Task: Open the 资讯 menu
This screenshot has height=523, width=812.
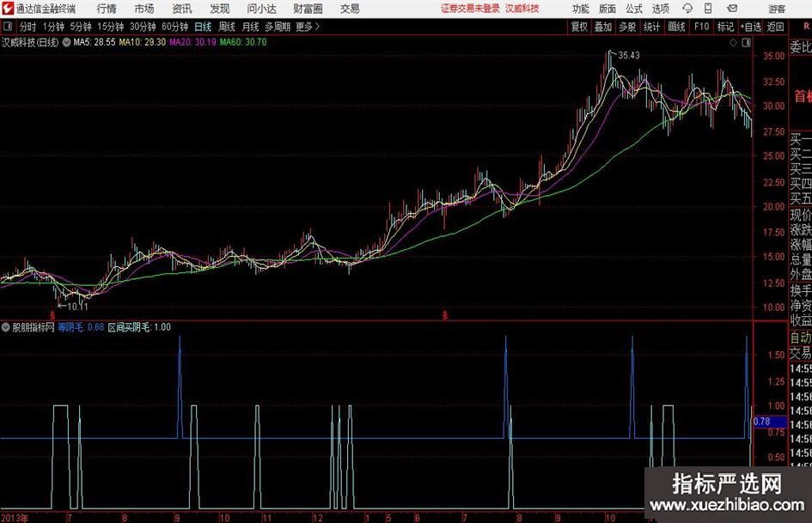Action: click(x=182, y=9)
